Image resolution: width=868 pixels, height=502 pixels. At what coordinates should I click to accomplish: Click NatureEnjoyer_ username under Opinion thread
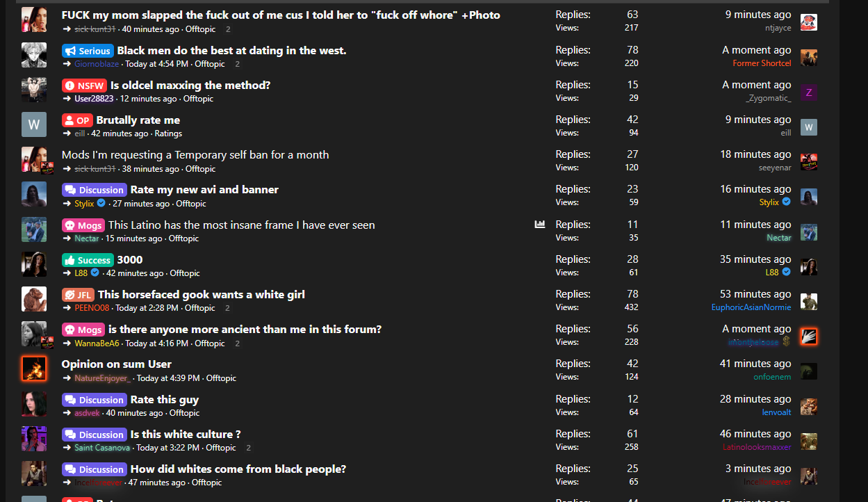(101, 378)
